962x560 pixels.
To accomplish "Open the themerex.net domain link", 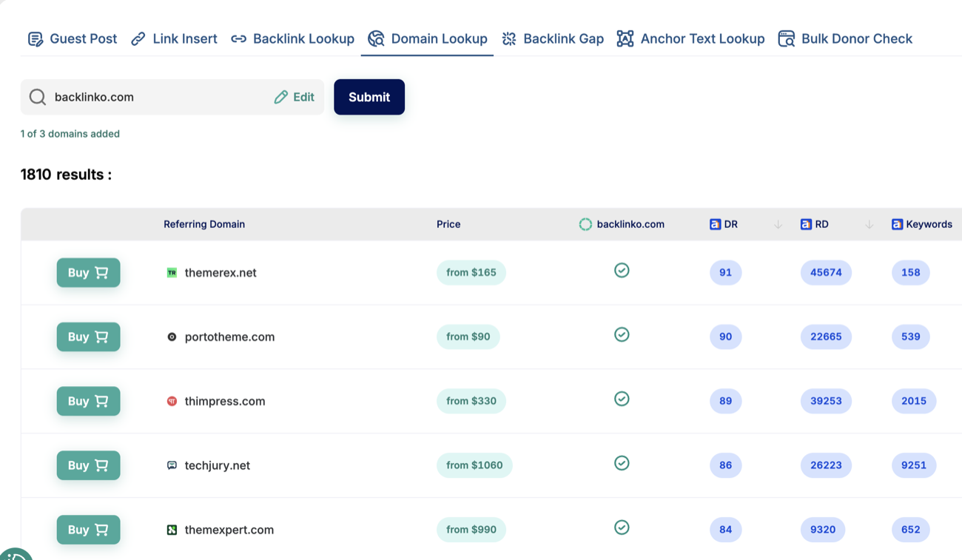I will click(x=221, y=272).
